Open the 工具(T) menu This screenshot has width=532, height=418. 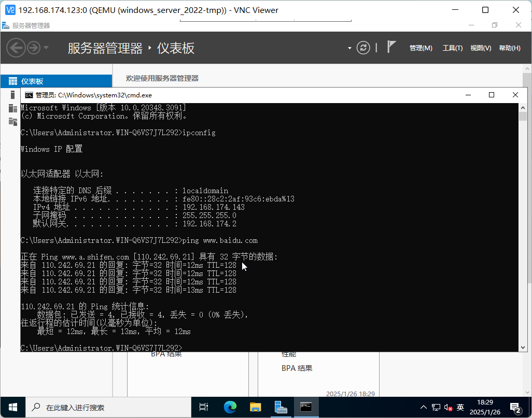(x=452, y=48)
